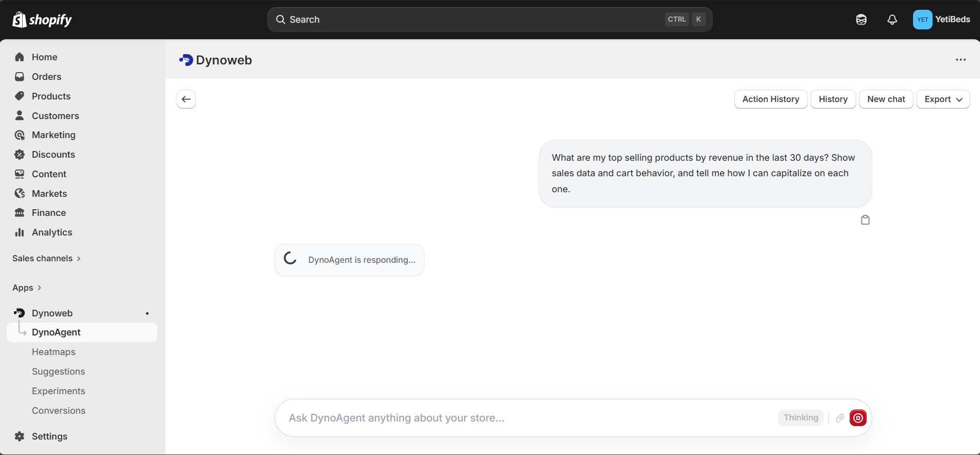The width and height of the screenshot is (980, 455).
Task: Click the Shopify search bar
Action: click(489, 20)
